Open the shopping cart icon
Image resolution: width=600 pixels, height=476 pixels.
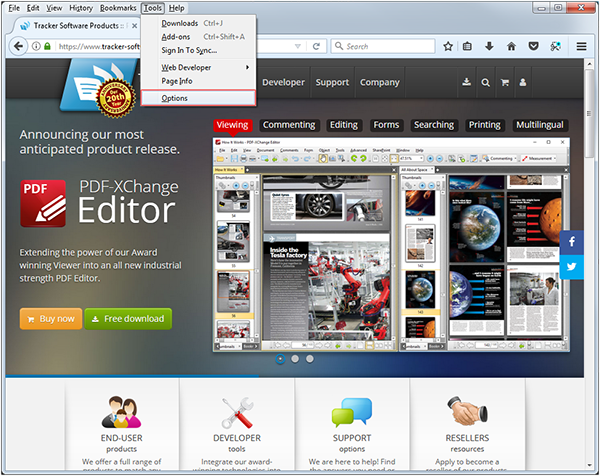(505, 82)
